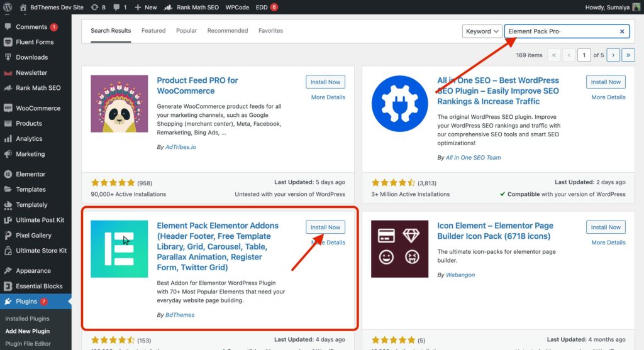Click the New content button

[x=146, y=7]
